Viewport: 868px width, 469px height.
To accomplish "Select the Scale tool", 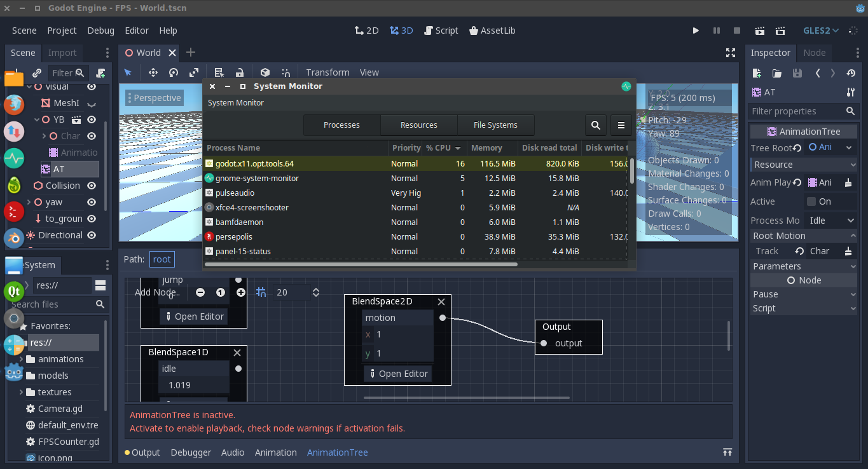I will (x=195, y=72).
